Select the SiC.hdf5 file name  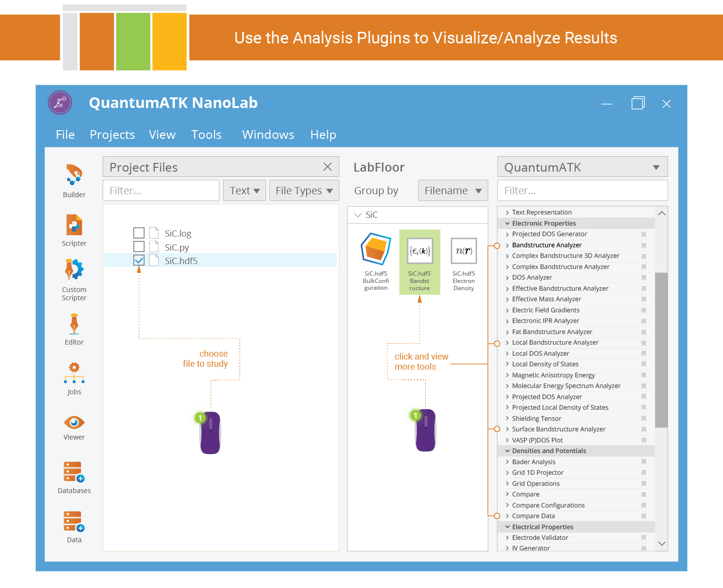181,261
